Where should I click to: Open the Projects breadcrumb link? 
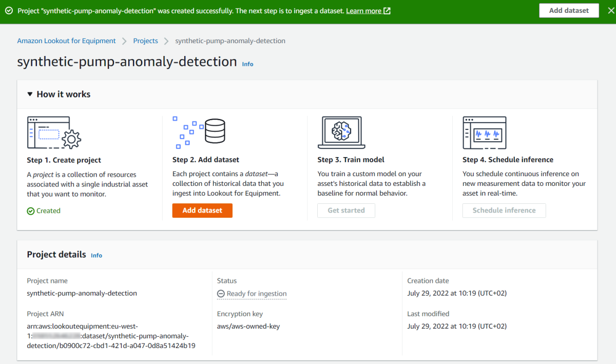146,41
